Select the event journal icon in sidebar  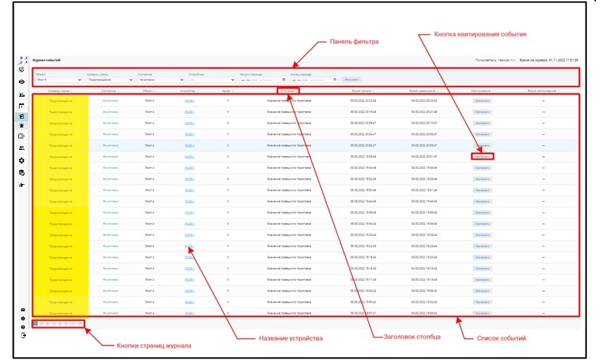click(22, 116)
